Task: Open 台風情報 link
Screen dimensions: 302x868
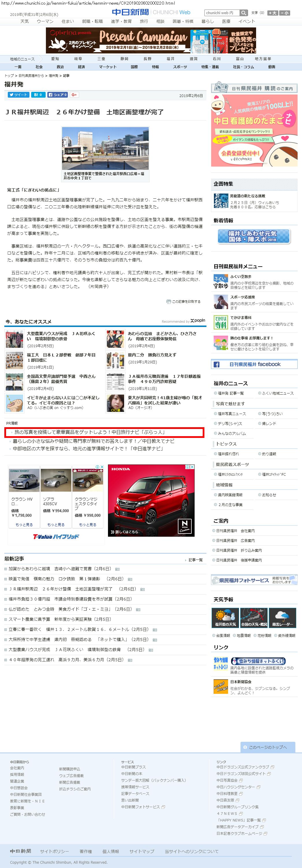Action: [x=223, y=635]
